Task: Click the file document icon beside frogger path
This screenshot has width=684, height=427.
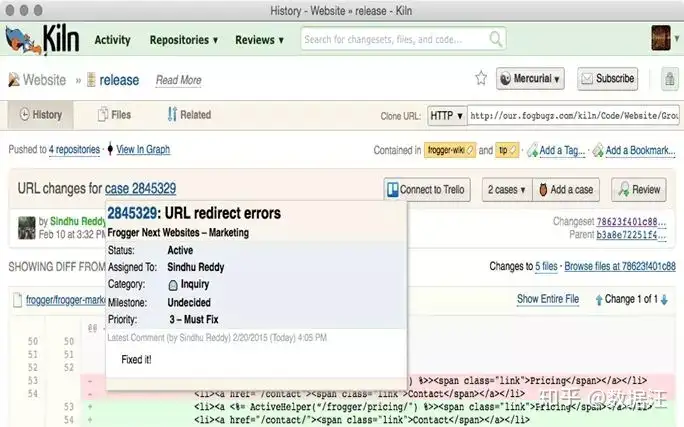Action: pyautogui.click(x=17, y=300)
